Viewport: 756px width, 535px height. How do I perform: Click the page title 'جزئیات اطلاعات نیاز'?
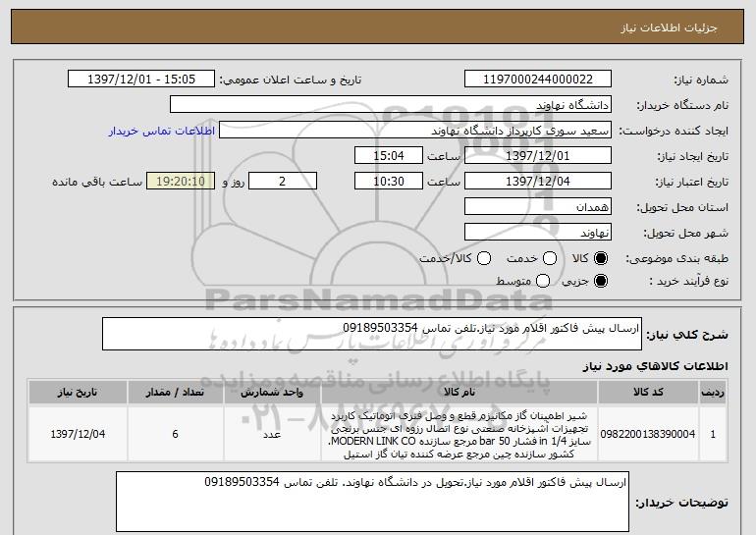tap(669, 27)
